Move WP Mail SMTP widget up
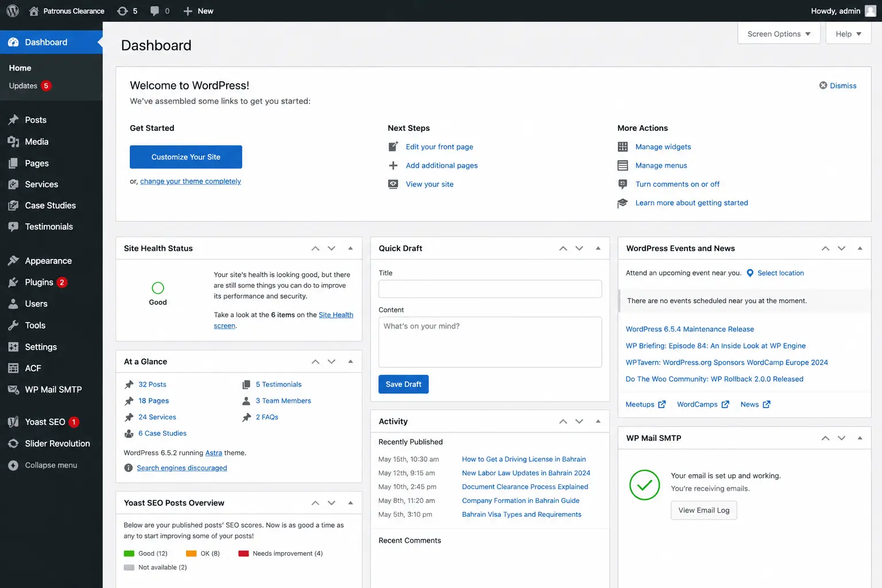882x588 pixels. click(825, 438)
